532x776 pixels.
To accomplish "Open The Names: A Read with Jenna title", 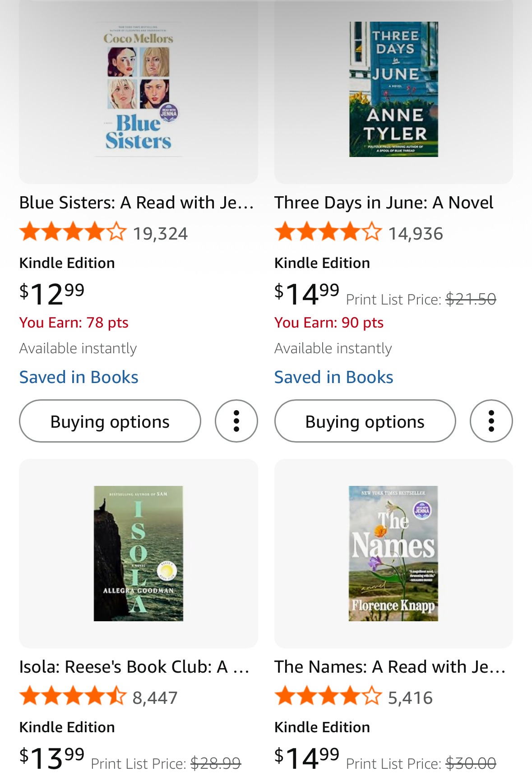I will (390, 667).
